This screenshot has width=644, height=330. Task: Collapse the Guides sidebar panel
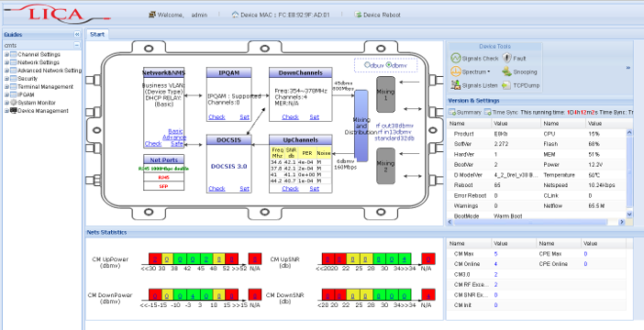[x=77, y=35]
